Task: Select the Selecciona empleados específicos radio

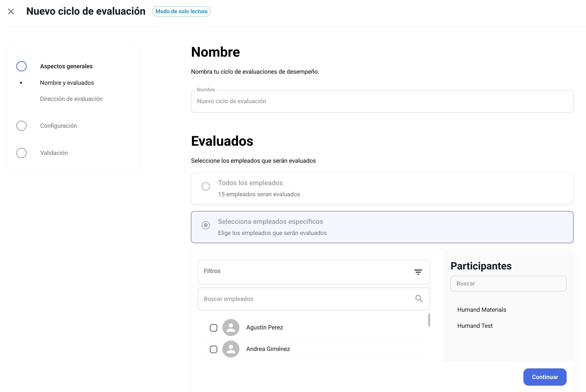Action: (206, 225)
